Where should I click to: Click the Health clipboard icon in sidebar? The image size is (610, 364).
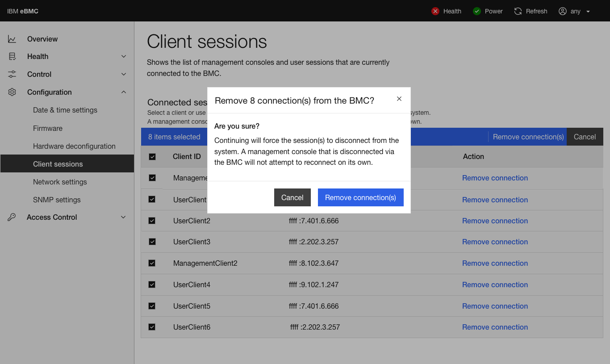tap(12, 56)
